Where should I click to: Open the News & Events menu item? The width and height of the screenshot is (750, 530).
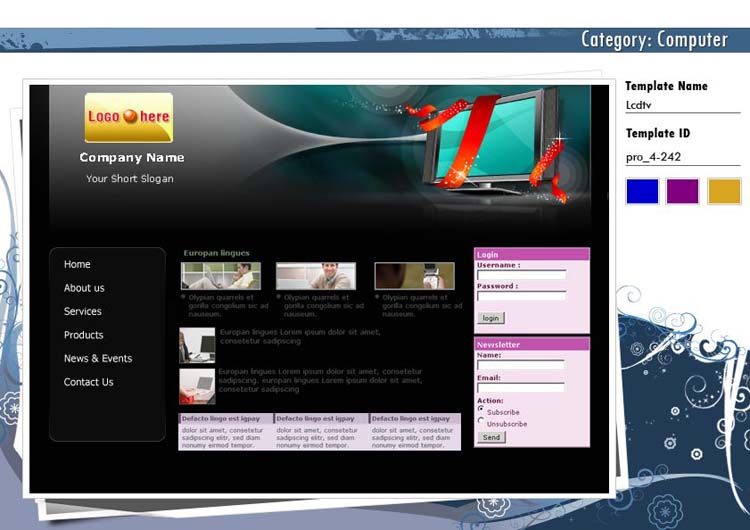[x=98, y=358]
